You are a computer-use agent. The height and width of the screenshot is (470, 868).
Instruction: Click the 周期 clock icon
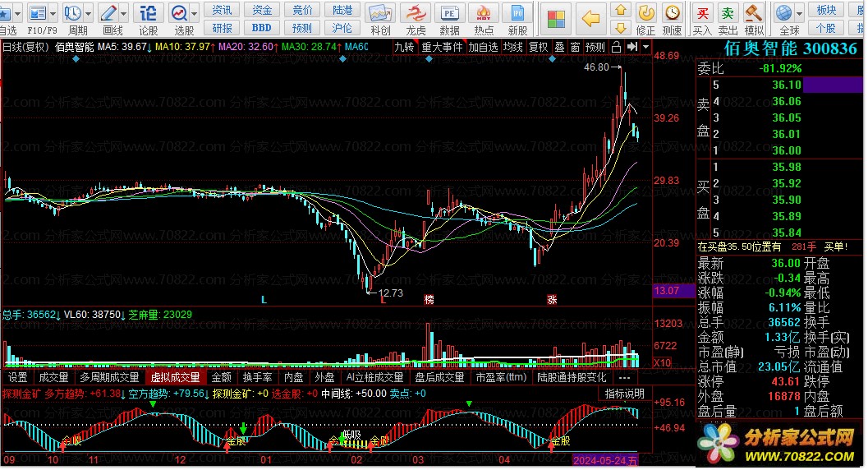pyautogui.click(x=72, y=12)
